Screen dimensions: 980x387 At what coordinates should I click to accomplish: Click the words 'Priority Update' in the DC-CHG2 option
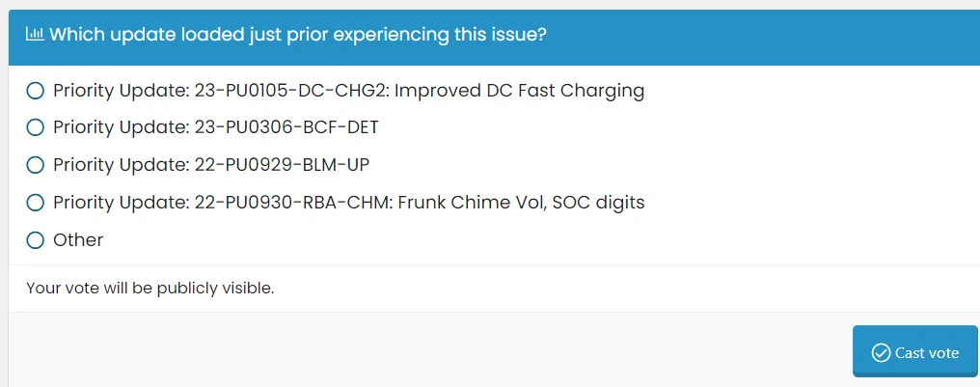[x=118, y=91]
